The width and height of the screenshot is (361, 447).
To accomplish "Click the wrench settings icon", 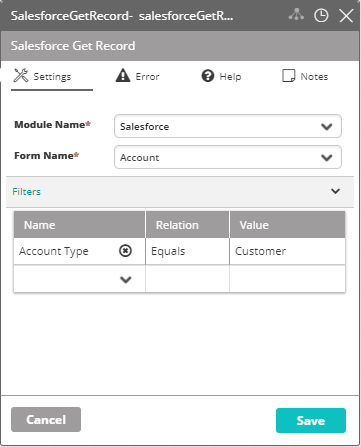I will (21, 75).
